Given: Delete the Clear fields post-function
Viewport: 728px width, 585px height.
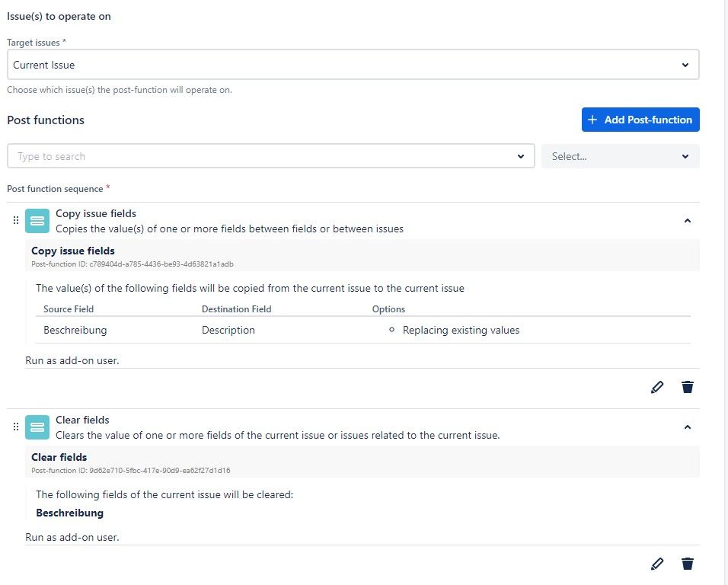Looking at the screenshot, I should click(x=688, y=564).
